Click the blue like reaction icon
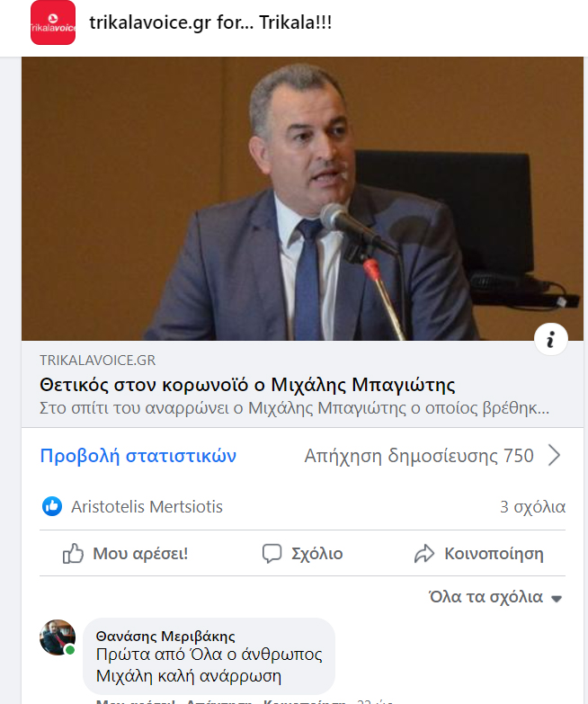Image resolution: width=588 pixels, height=704 pixels. point(52,506)
